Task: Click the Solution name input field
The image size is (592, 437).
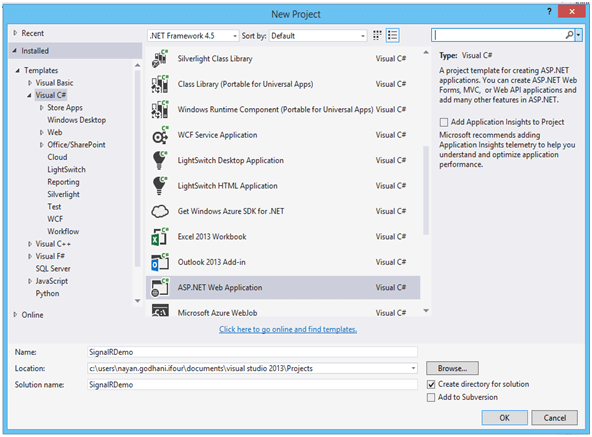Action: pos(252,384)
